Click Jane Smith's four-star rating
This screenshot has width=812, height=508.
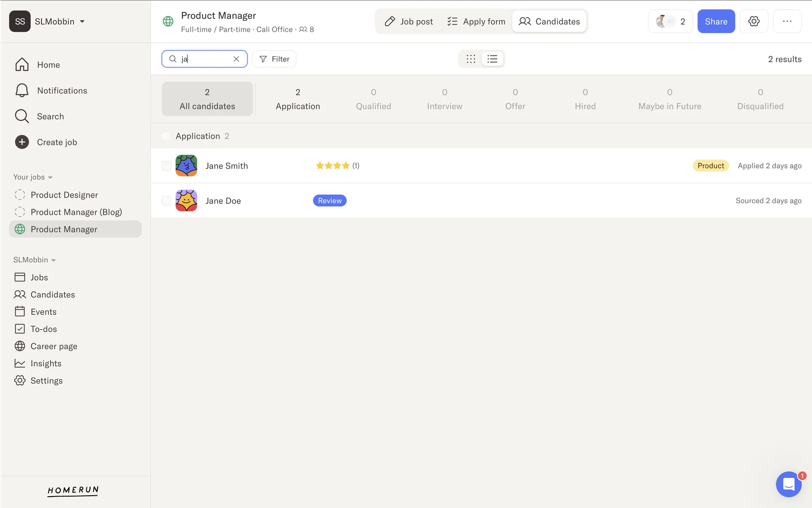(333, 166)
